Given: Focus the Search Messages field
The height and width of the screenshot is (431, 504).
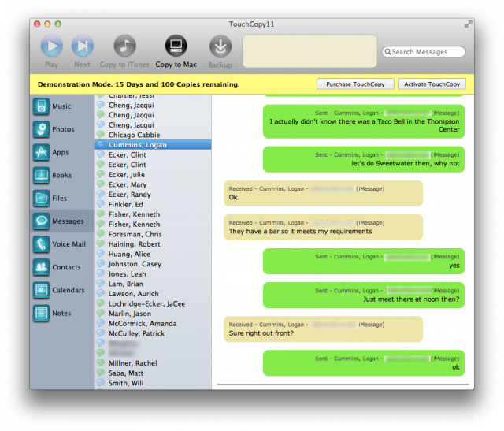Looking at the screenshot, I should (x=424, y=52).
